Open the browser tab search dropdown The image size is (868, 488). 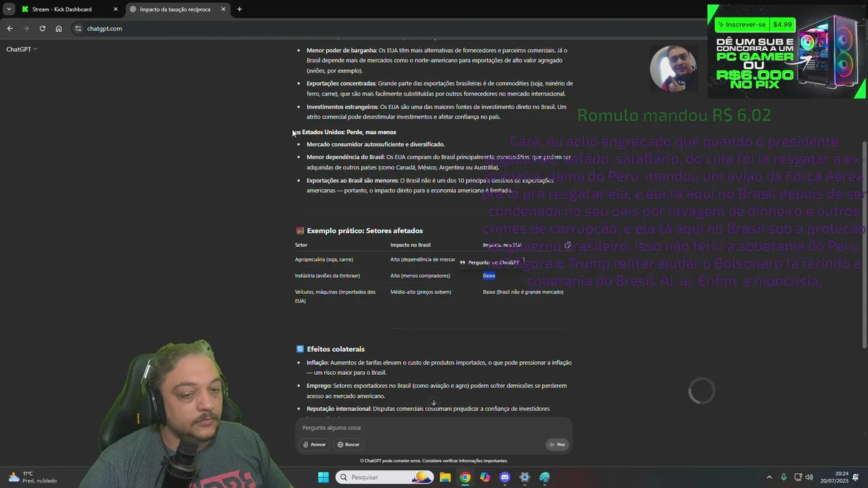pos(9,9)
